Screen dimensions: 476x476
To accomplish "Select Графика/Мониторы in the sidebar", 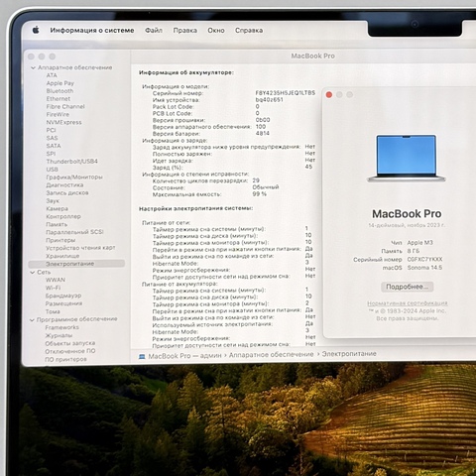I will (x=74, y=178).
